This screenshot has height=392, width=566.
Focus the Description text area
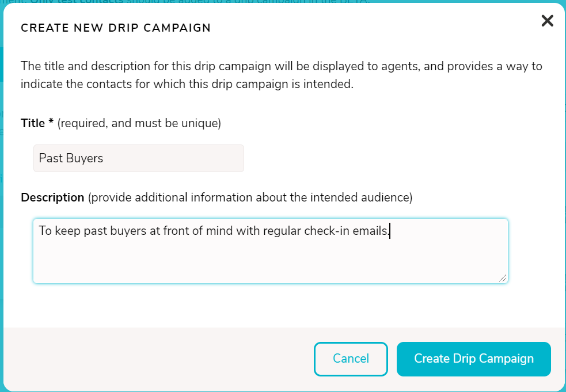point(271,251)
